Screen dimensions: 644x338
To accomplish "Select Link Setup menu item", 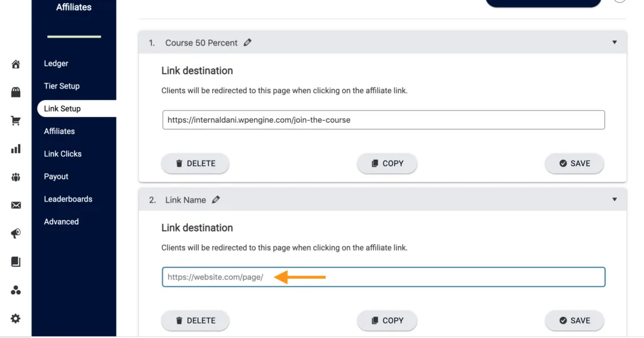I will click(x=77, y=108).
